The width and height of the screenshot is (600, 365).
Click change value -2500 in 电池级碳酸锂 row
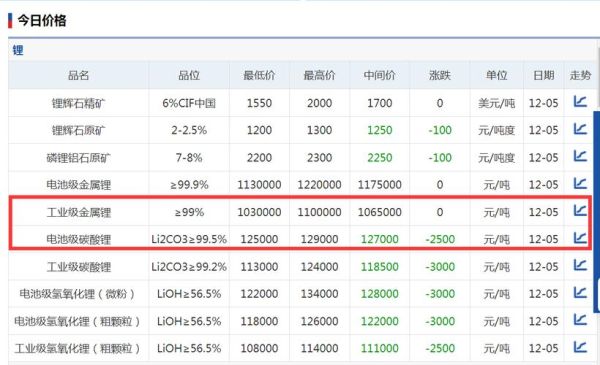point(440,240)
